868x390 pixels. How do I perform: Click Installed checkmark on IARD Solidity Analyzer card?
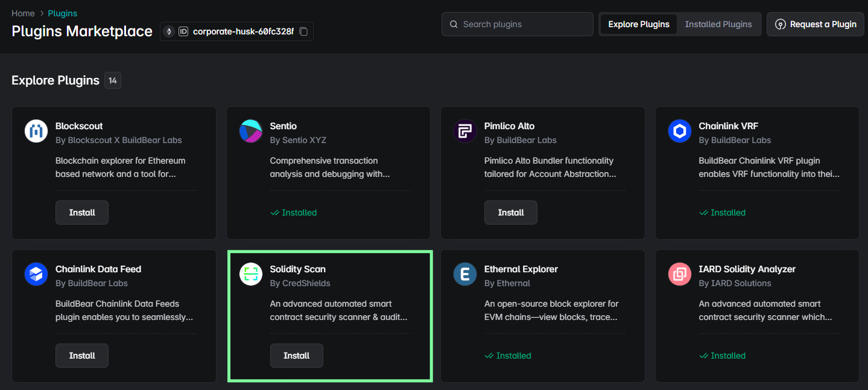pos(703,356)
